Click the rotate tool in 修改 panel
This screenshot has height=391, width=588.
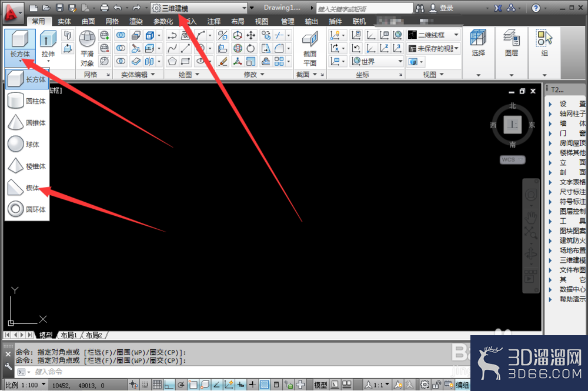(x=251, y=48)
